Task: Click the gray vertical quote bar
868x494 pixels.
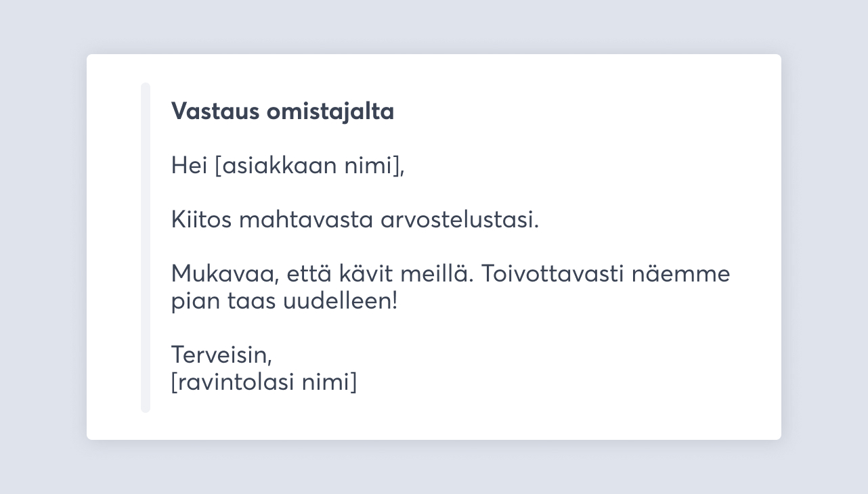Action: [145, 248]
